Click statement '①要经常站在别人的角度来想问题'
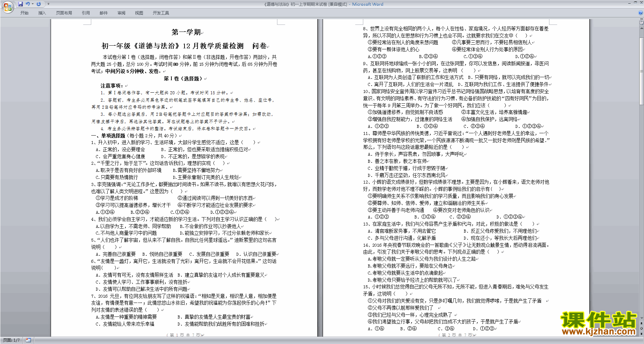The height and width of the screenshot is (344, 644). pos(403,42)
